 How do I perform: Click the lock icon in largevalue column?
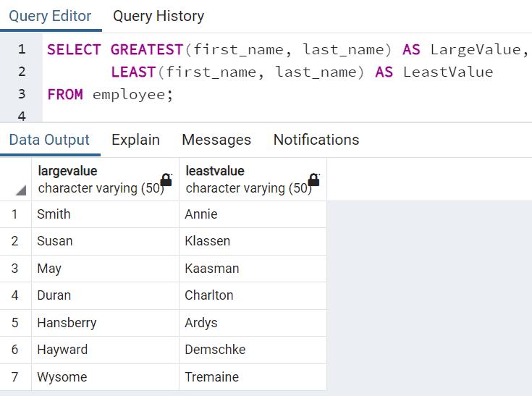pos(166,180)
